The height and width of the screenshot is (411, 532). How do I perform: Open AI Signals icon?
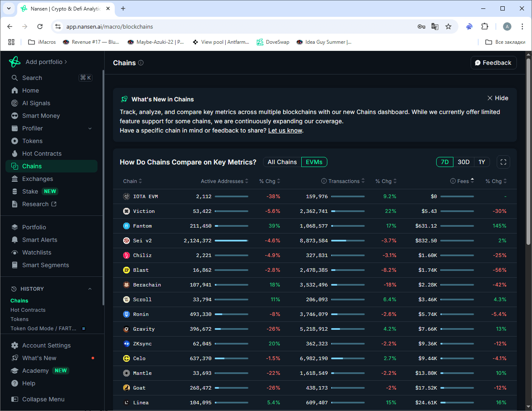click(x=15, y=103)
